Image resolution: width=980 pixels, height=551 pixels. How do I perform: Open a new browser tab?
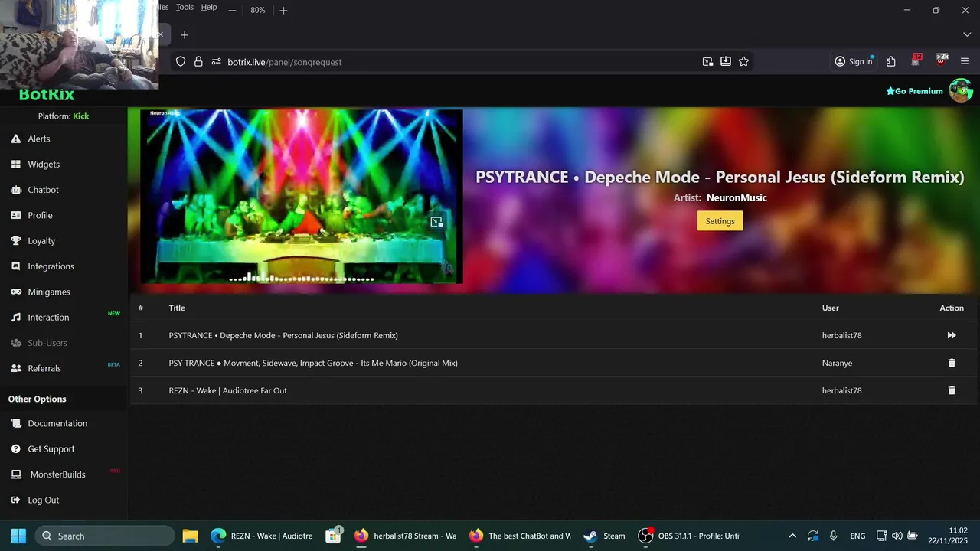(184, 34)
